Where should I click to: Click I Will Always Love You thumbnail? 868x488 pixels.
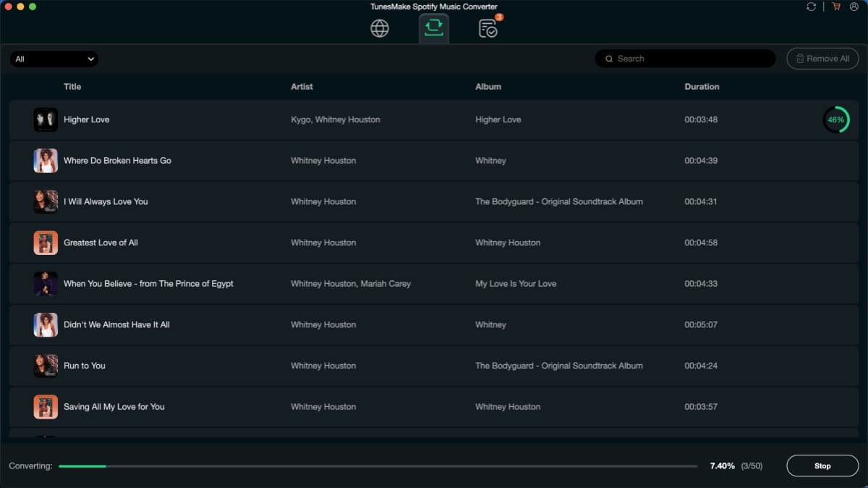(x=46, y=201)
